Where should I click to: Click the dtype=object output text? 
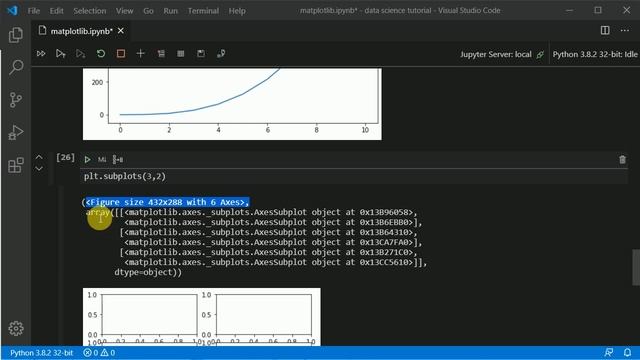tap(148, 272)
